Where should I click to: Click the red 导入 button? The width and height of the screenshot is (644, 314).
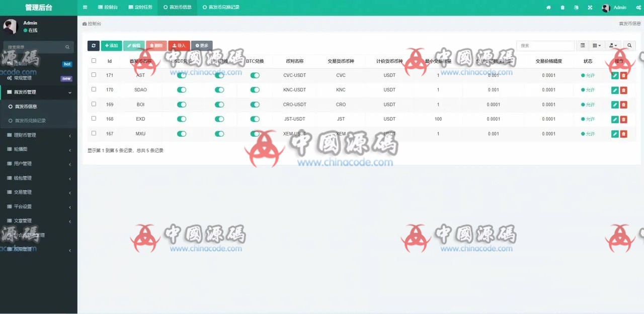(179, 46)
